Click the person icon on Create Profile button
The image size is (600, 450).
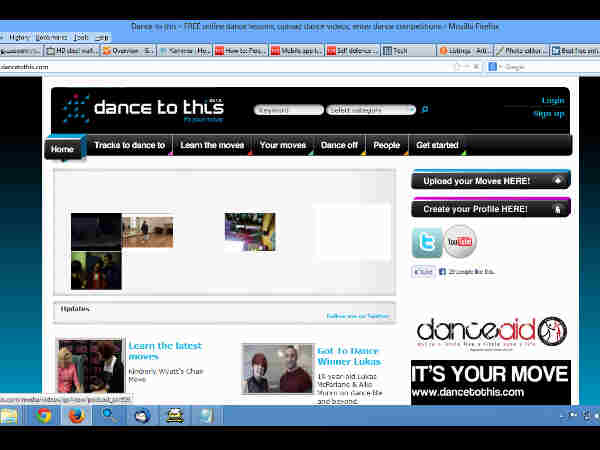pos(558,209)
